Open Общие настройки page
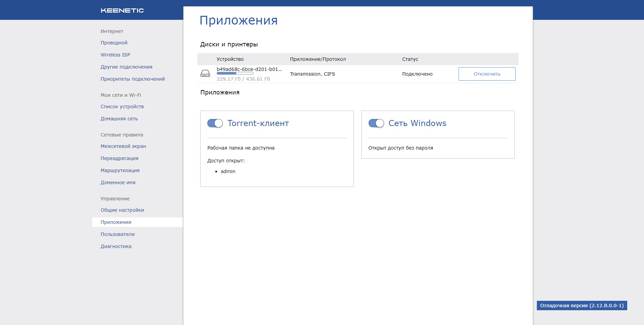 [x=122, y=210]
